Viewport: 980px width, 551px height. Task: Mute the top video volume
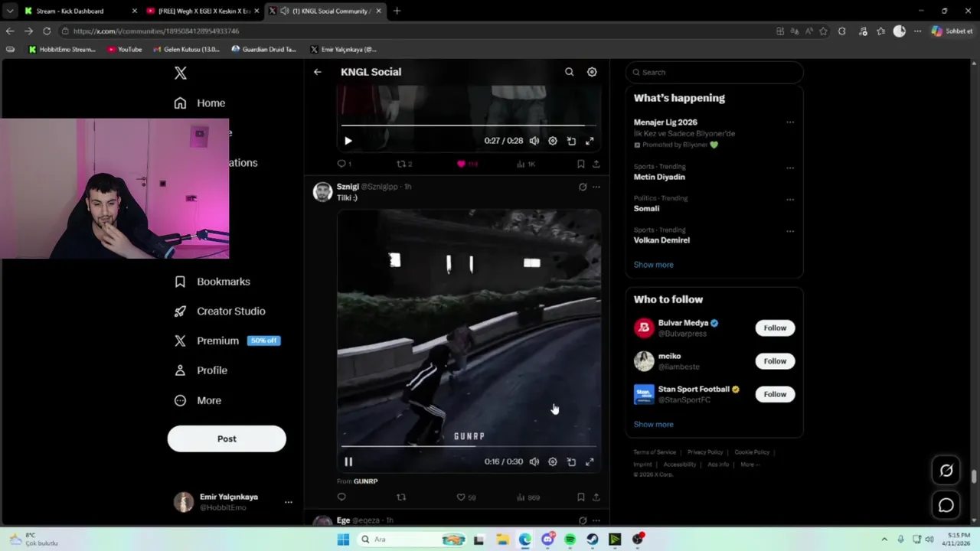click(534, 141)
